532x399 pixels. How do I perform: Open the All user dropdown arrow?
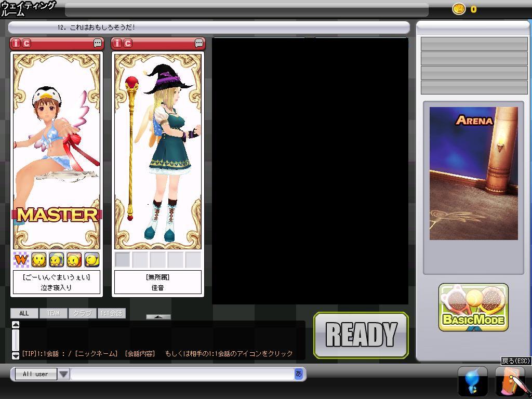click(x=63, y=374)
